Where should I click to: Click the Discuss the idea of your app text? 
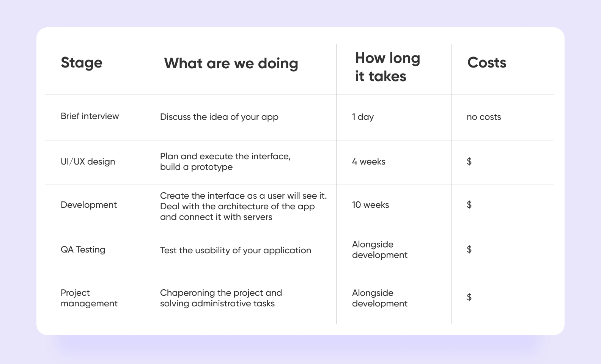(x=219, y=117)
